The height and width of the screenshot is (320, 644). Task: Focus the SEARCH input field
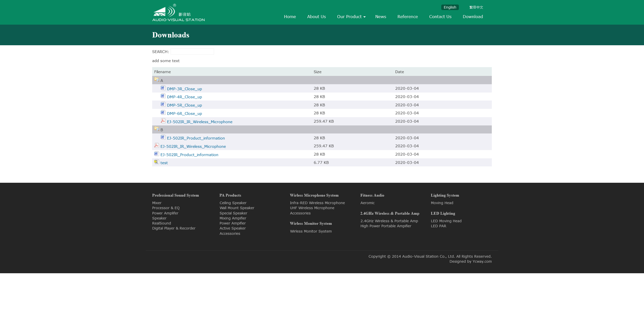click(192, 52)
